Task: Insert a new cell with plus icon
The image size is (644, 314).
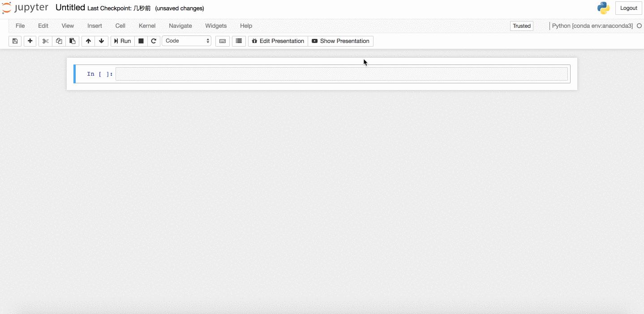Action: (30, 41)
